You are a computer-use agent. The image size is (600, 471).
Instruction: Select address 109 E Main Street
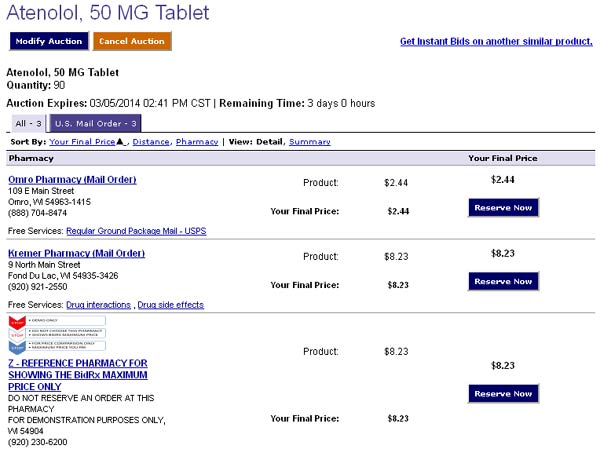[41, 191]
